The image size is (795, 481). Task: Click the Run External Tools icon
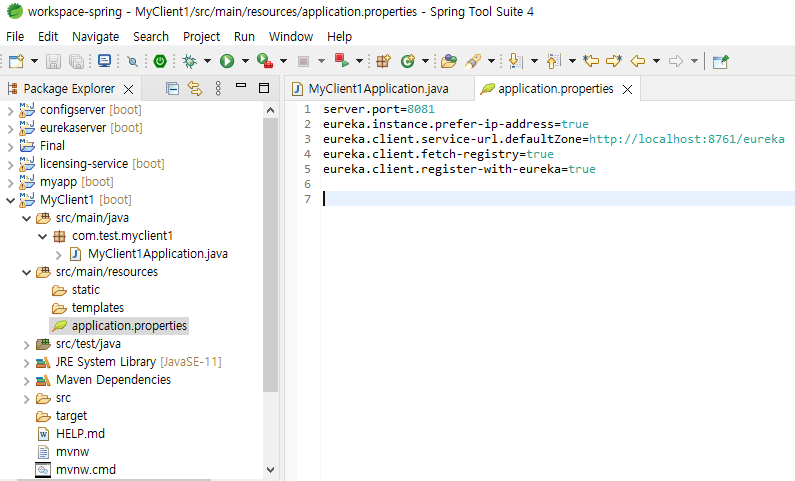click(x=265, y=61)
